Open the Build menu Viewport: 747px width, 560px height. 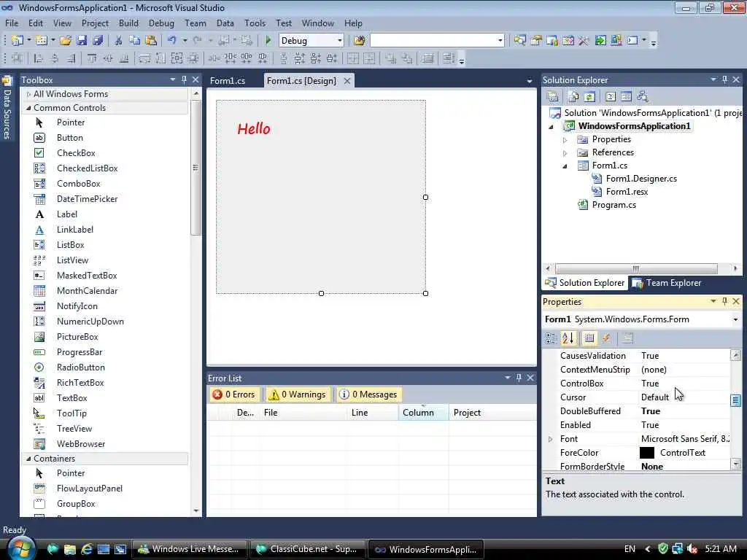click(128, 23)
